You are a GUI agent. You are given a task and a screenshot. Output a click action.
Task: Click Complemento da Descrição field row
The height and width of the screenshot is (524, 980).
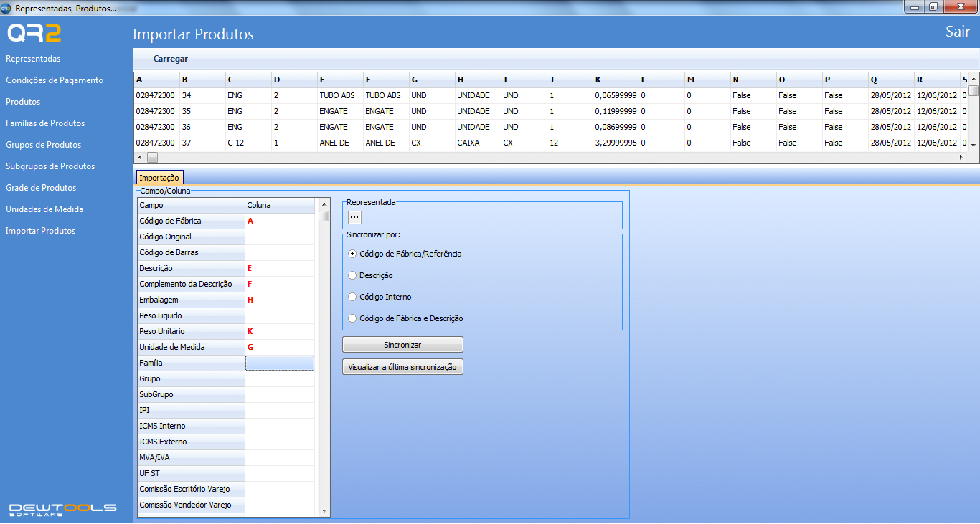pyautogui.click(x=191, y=284)
